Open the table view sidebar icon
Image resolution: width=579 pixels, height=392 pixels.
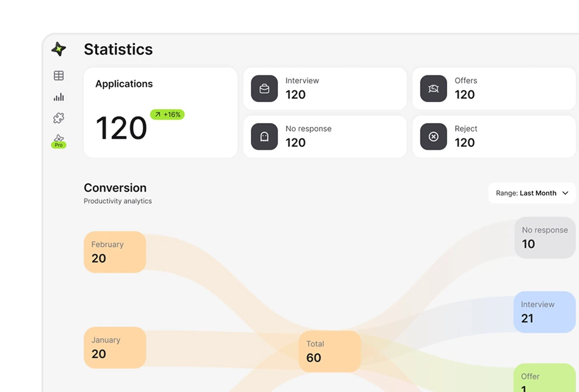[x=59, y=76]
